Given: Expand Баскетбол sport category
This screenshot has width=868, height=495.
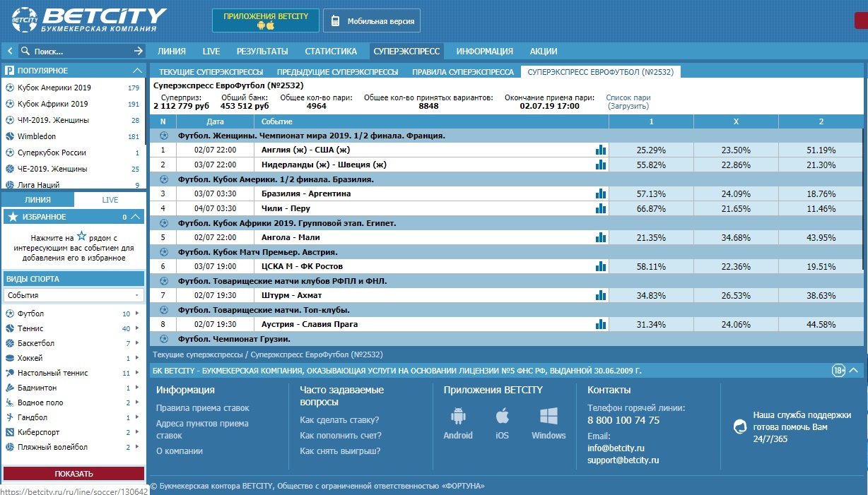Looking at the screenshot, I should pos(137,343).
